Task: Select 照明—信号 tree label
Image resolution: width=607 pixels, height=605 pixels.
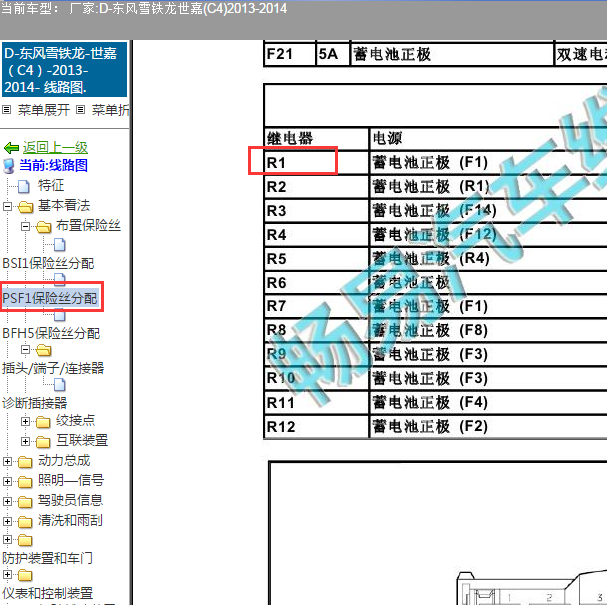Action: (x=71, y=480)
